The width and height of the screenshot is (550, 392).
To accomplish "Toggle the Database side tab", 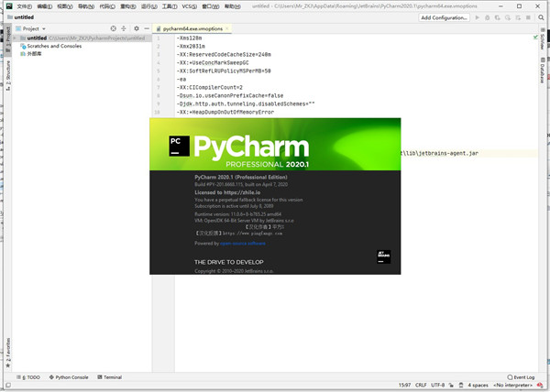I will tap(543, 70).
